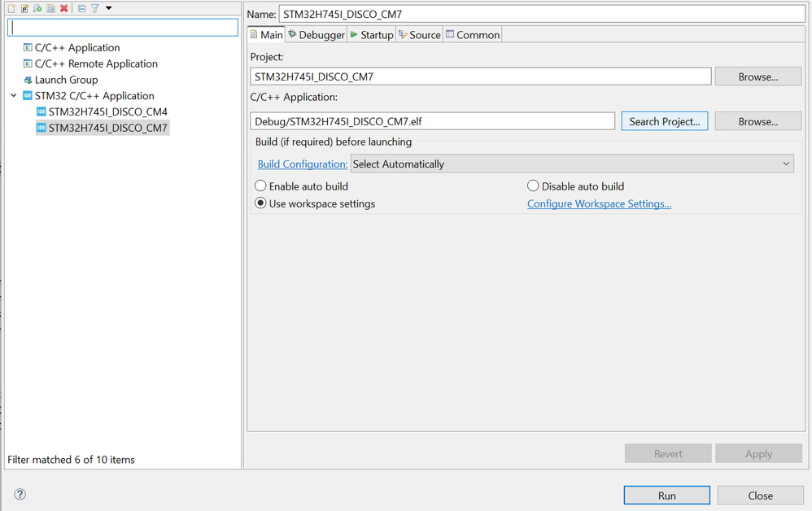
Task: Click Browse next to the C/C++ Application field
Action: click(x=758, y=122)
